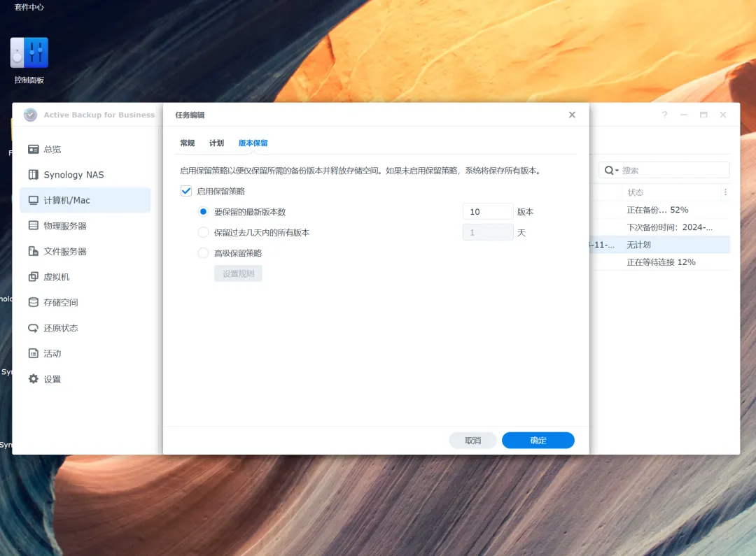Viewport: 756px width, 556px height.
Task: Select the row 正在备份... 52%
Action: 659,210
